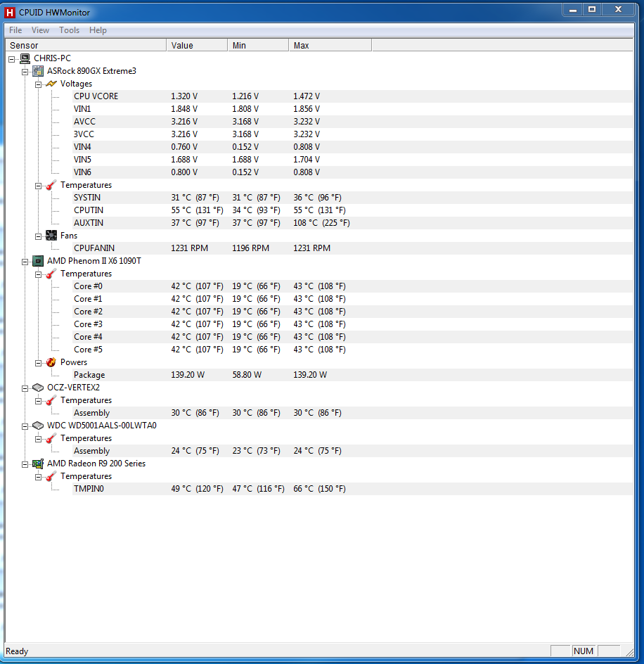Click the thermometer icon under AMD Radeon

point(51,476)
